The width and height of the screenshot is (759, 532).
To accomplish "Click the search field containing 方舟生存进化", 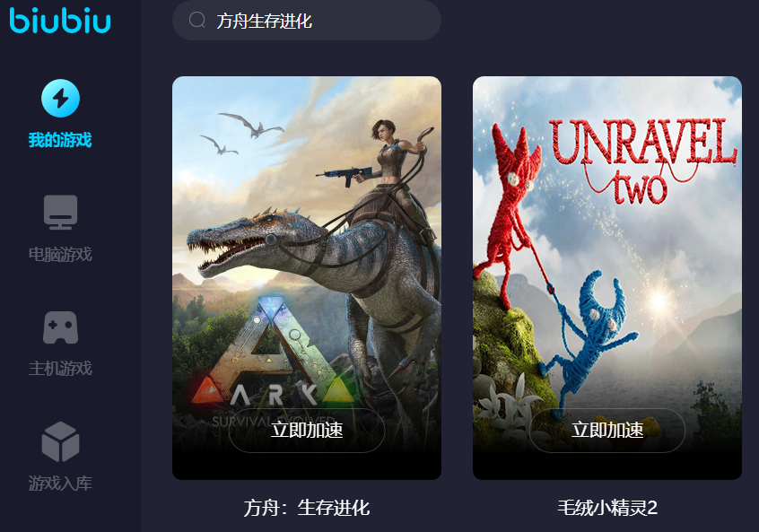I will tap(307, 21).
